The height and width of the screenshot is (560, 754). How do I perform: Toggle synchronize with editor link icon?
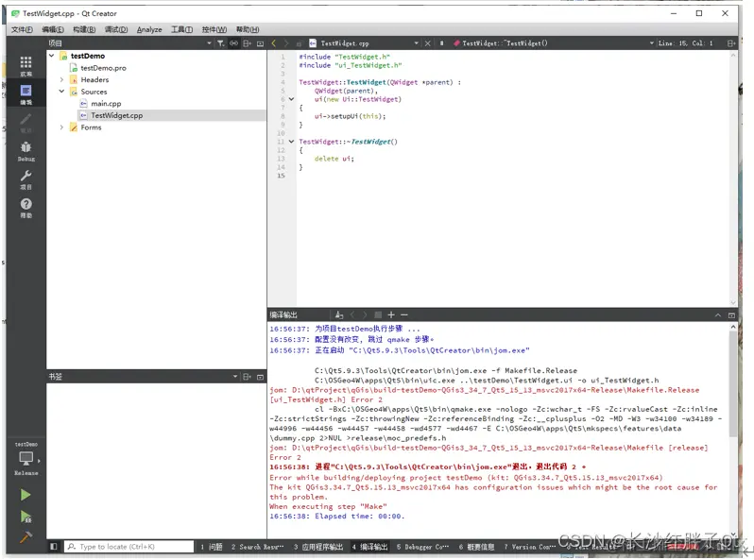233,43
